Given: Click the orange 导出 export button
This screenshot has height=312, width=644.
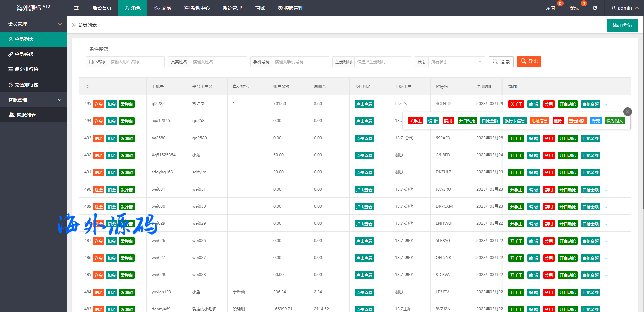Looking at the screenshot, I should (529, 62).
